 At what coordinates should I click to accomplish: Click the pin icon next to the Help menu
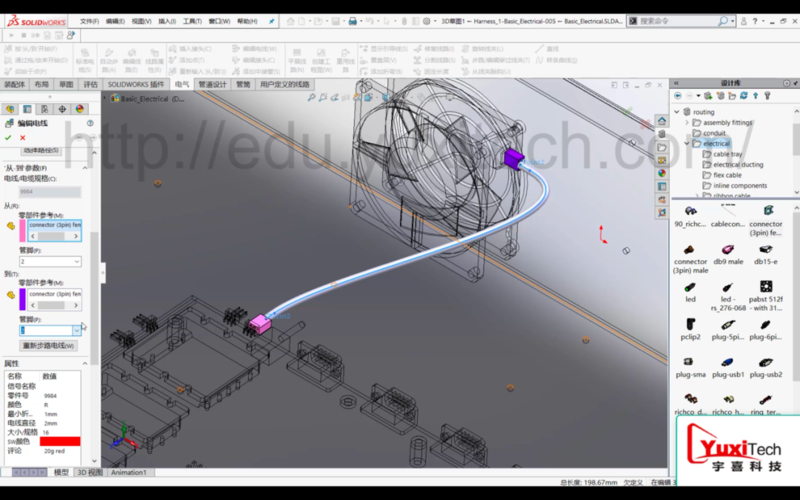[x=271, y=21]
